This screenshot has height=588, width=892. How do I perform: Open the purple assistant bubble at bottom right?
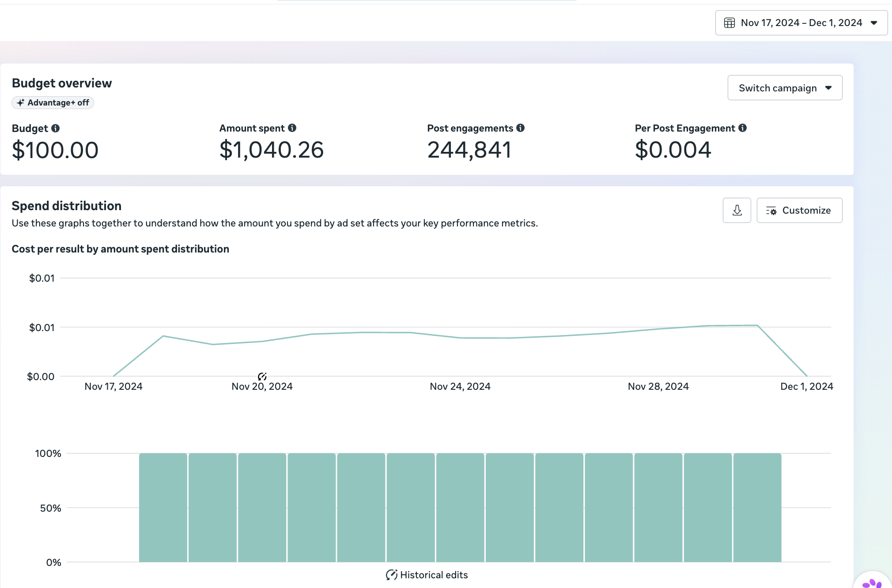click(x=872, y=580)
